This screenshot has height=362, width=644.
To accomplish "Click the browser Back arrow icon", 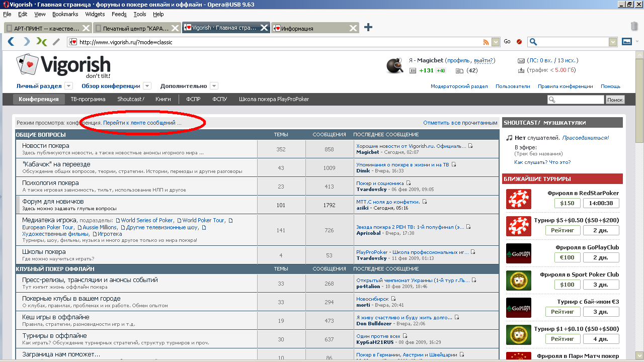I will coord(11,42).
